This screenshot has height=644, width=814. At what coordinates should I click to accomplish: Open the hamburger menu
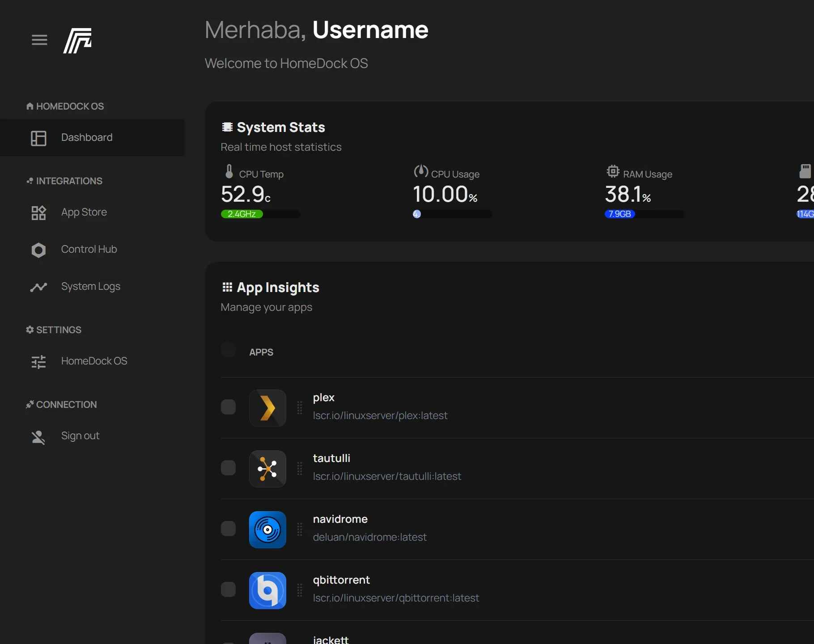tap(39, 40)
